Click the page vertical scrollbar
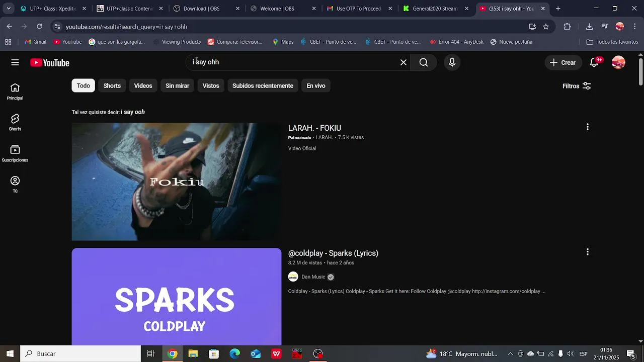 (640, 71)
